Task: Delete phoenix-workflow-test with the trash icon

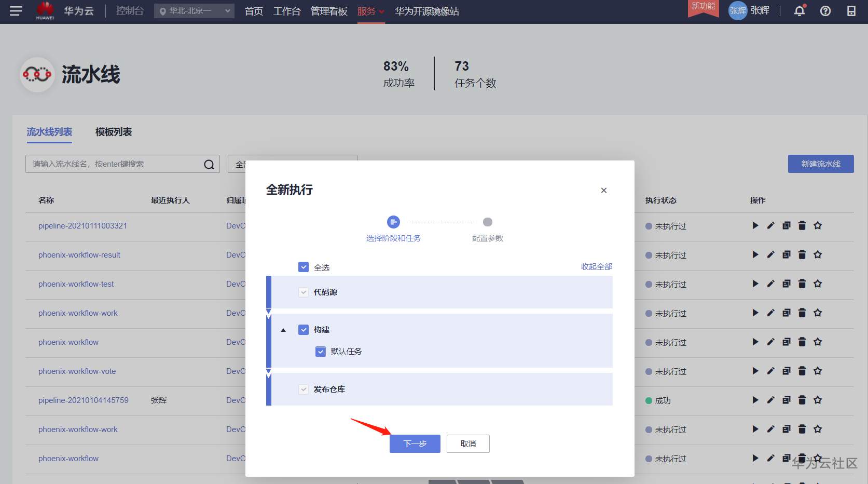Action: 802,284
